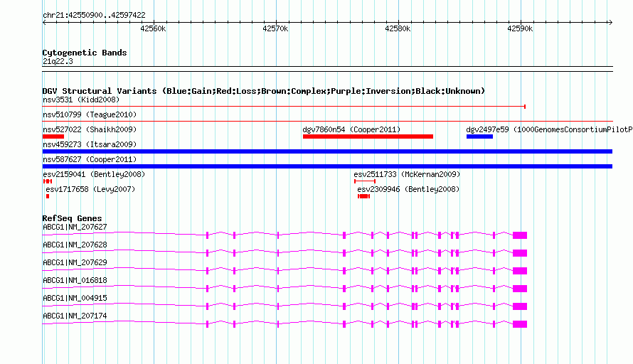Click the 42570k ruler tick label
The image size is (633, 364).
275,28
